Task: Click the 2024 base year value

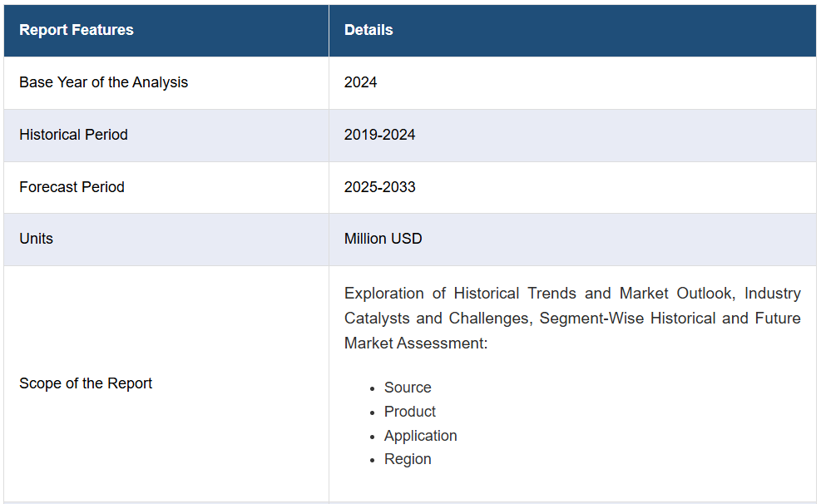Action: (x=360, y=82)
